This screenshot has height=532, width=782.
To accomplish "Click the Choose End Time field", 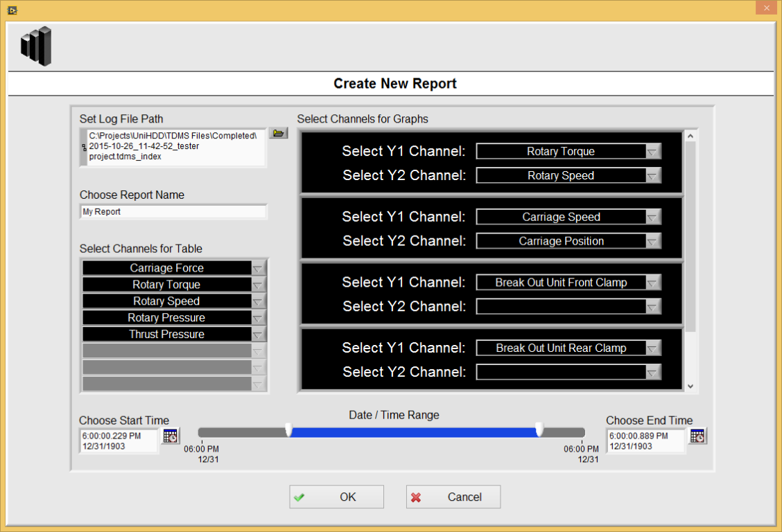I will (646, 441).
